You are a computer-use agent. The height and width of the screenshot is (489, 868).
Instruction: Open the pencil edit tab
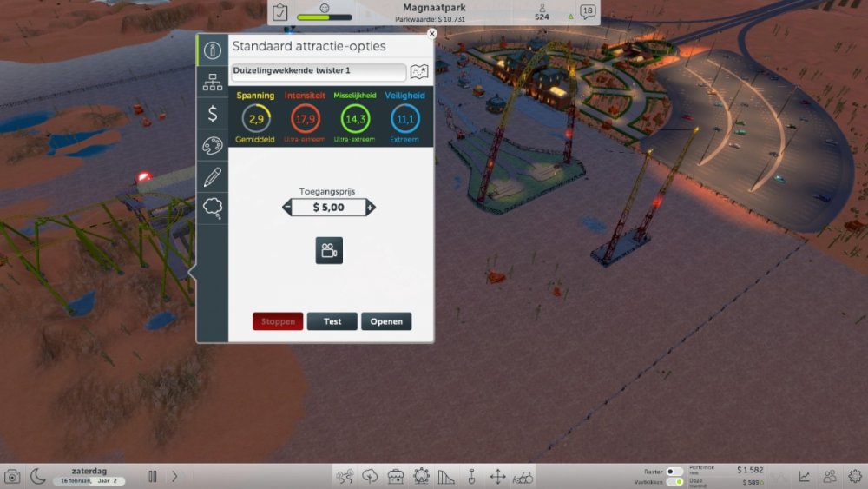click(212, 176)
